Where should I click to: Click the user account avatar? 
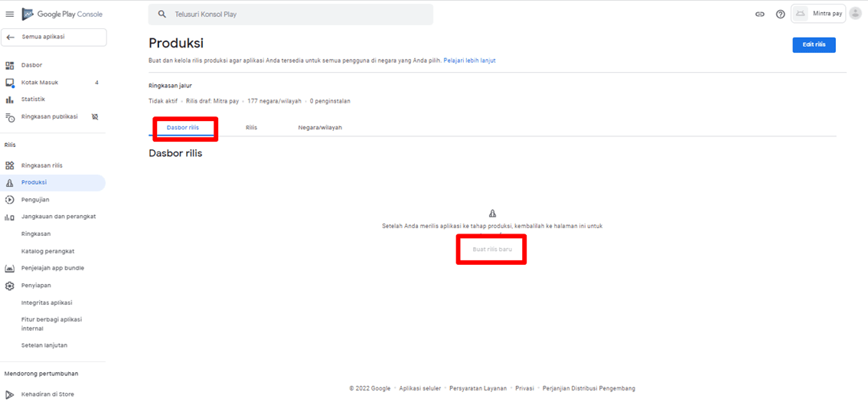pos(855,14)
